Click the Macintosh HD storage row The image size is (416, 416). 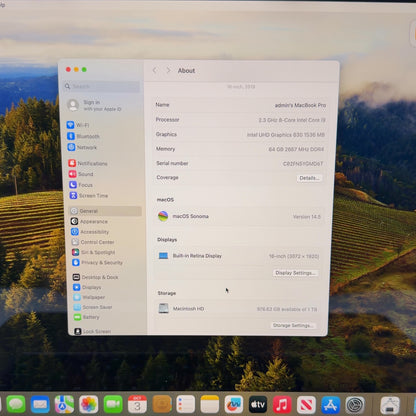tap(237, 309)
